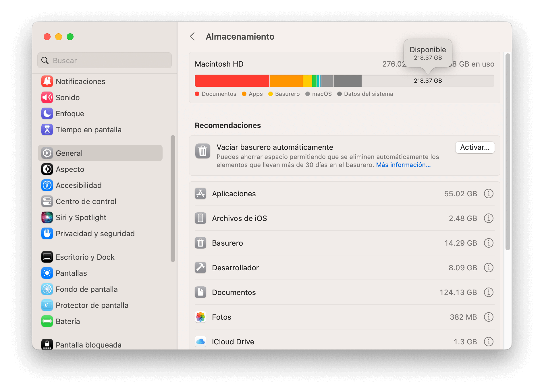Screen dimensions: 544x392
Task: Click the Aplicaciones row label
Action: [x=234, y=194]
